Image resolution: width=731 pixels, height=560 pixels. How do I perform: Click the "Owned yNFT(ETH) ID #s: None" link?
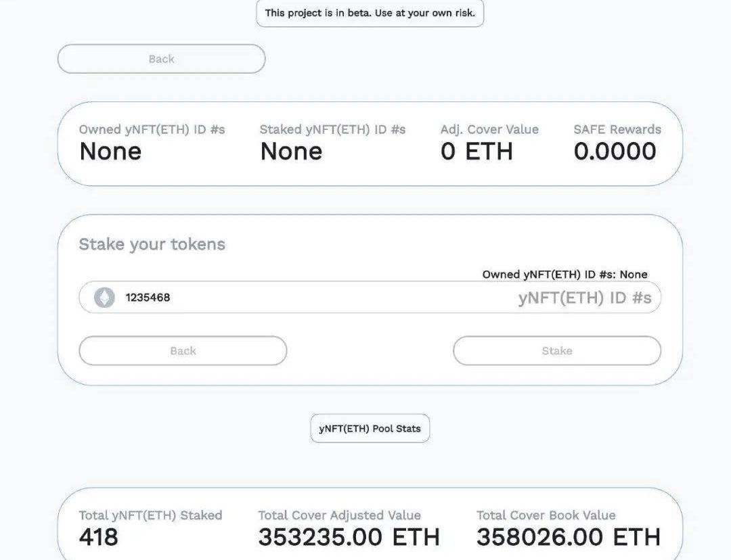pos(564,275)
